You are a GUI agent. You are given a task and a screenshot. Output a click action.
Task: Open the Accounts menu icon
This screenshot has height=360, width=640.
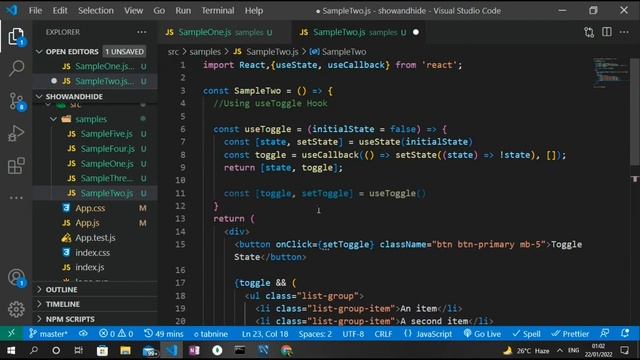pyautogui.click(x=16, y=278)
